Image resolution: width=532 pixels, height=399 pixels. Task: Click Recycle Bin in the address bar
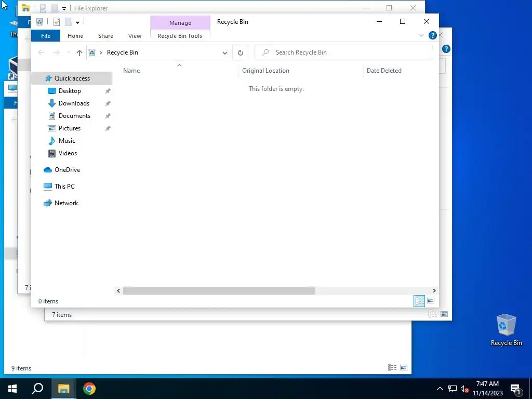click(123, 52)
